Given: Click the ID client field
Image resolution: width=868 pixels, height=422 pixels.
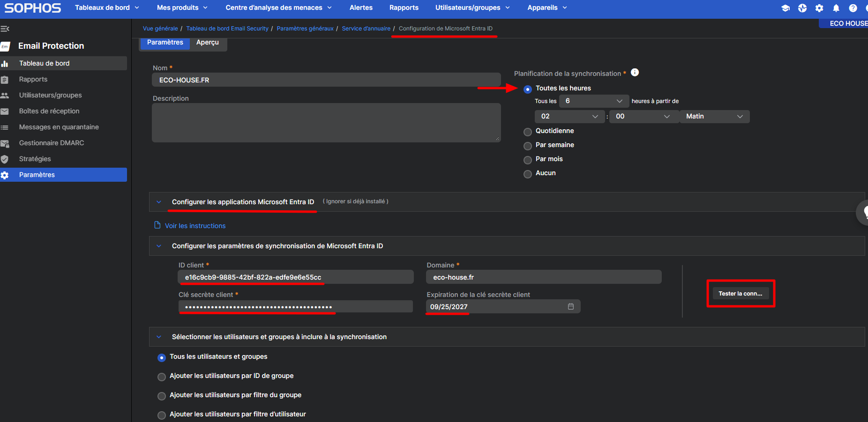Looking at the screenshot, I should click(x=296, y=277).
